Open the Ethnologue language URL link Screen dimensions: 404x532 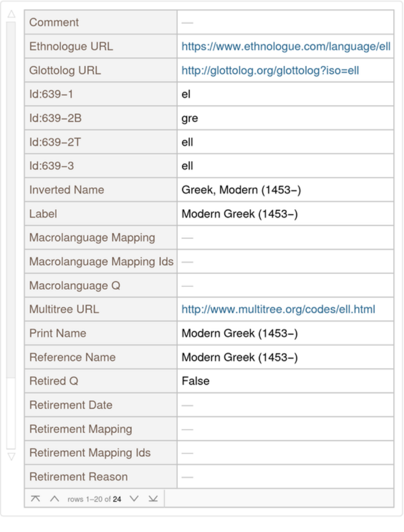click(286, 46)
